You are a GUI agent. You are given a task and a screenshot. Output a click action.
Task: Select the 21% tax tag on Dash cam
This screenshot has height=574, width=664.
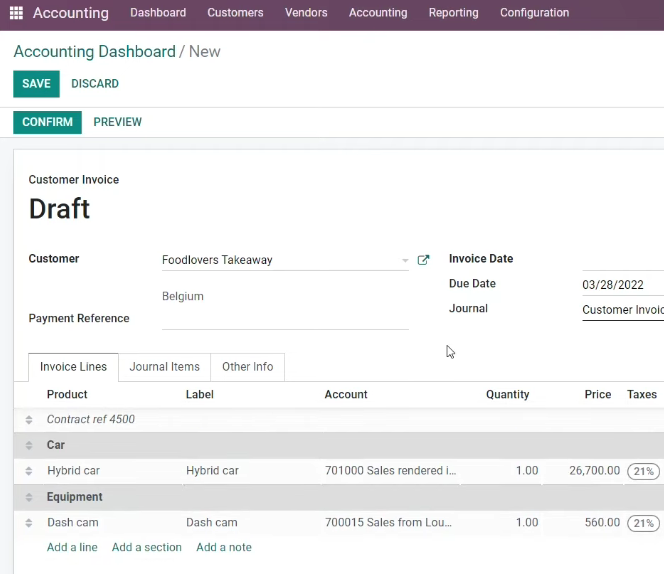tap(643, 523)
